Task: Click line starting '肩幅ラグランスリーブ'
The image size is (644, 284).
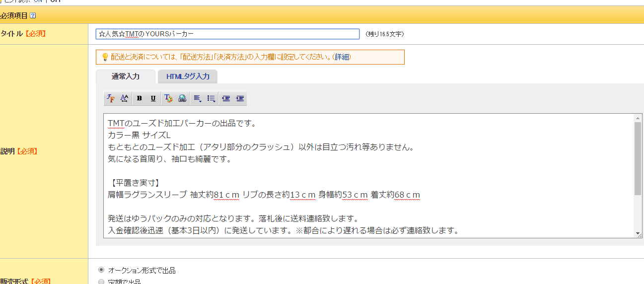Action: click(264, 195)
